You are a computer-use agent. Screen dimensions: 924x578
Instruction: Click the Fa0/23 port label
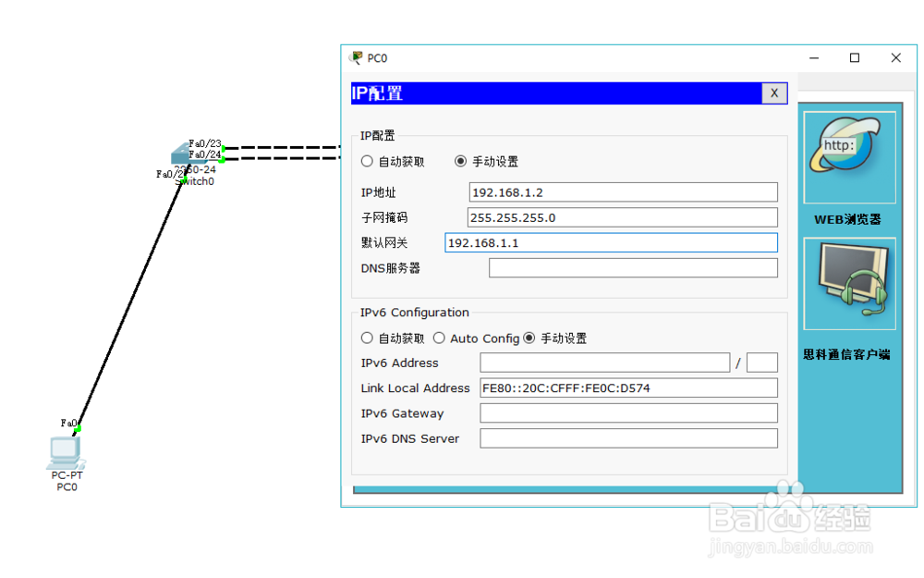tap(204, 143)
